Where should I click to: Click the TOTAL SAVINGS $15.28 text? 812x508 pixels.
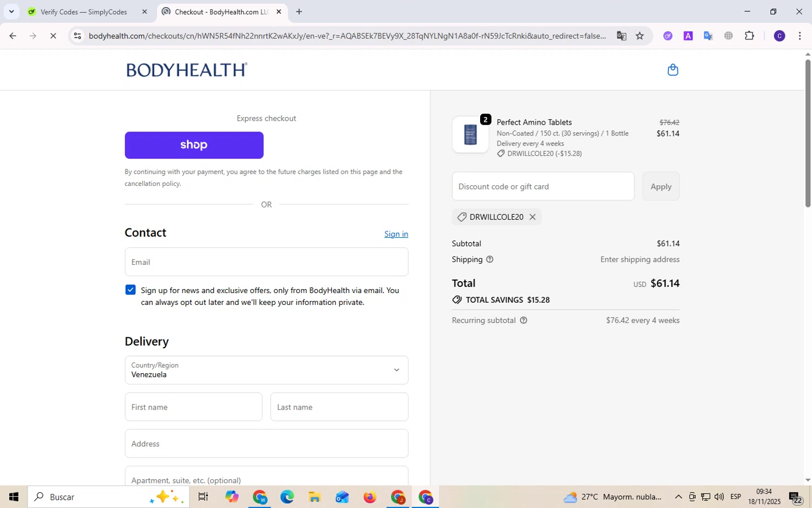(x=508, y=300)
